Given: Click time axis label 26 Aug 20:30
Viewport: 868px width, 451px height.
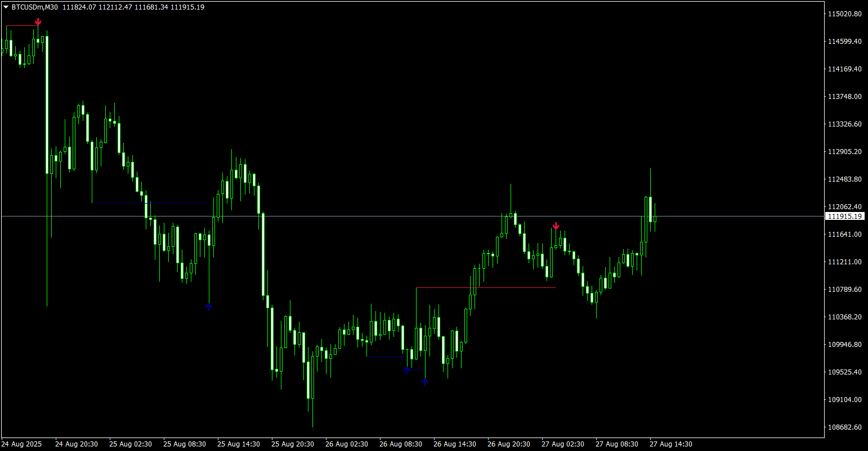Looking at the screenshot, I should coord(509,444).
